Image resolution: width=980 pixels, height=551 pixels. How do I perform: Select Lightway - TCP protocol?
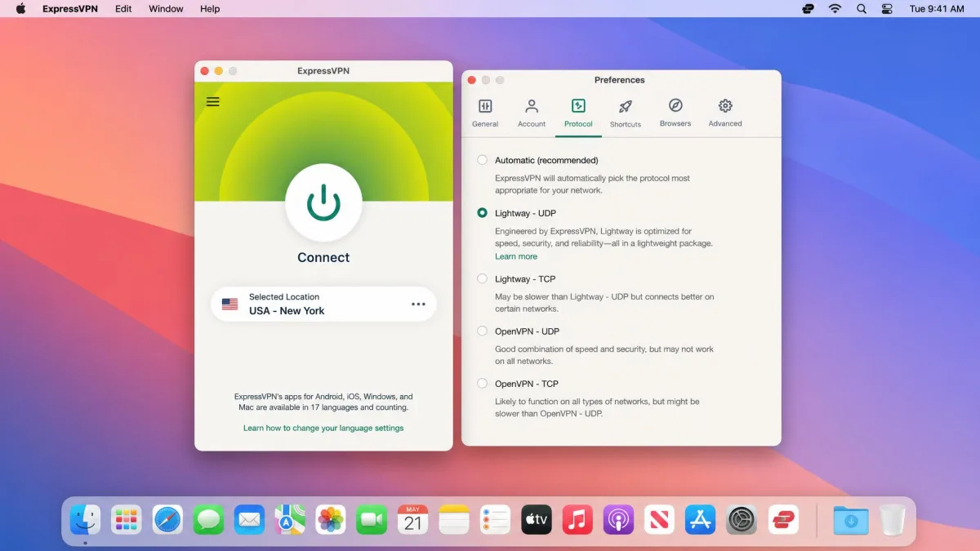click(x=483, y=279)
